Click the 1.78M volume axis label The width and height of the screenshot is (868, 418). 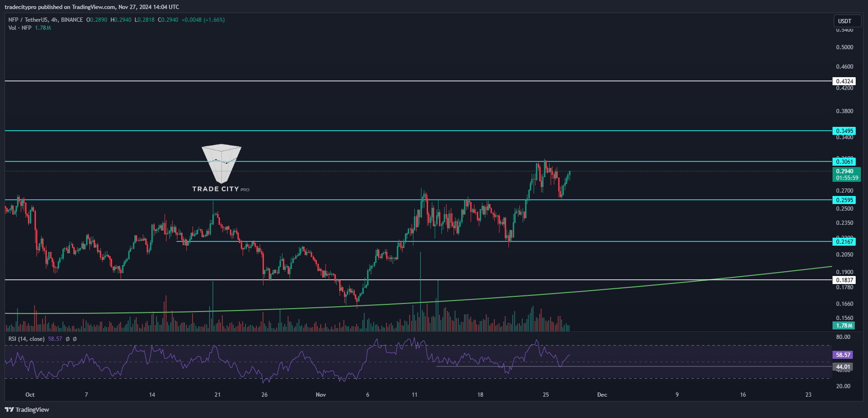point(844,326)
